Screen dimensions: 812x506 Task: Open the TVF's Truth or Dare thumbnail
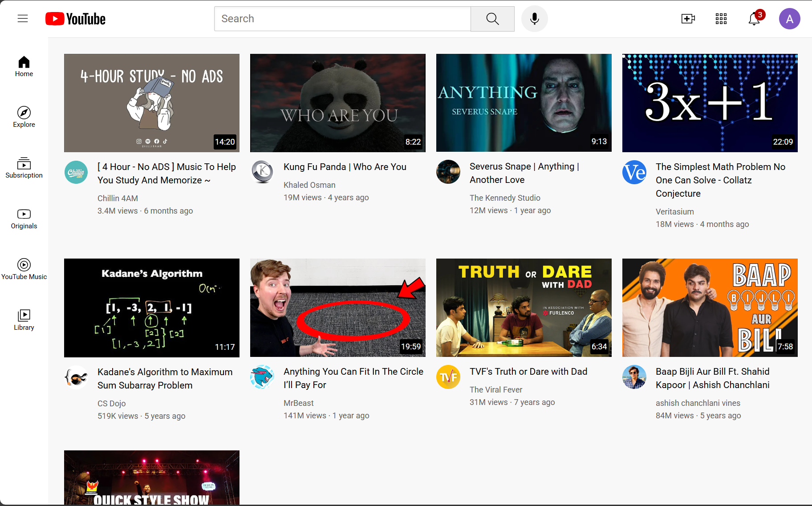point(524,308)
